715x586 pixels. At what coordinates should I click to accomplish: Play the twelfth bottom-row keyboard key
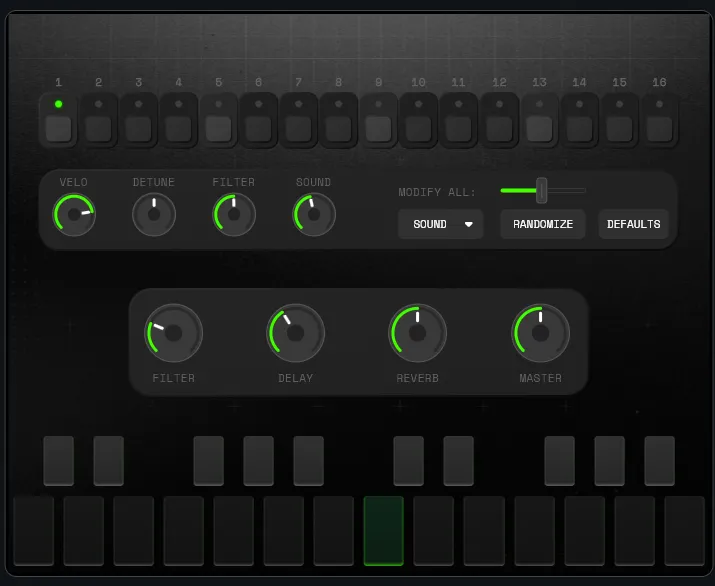[585, 531]
